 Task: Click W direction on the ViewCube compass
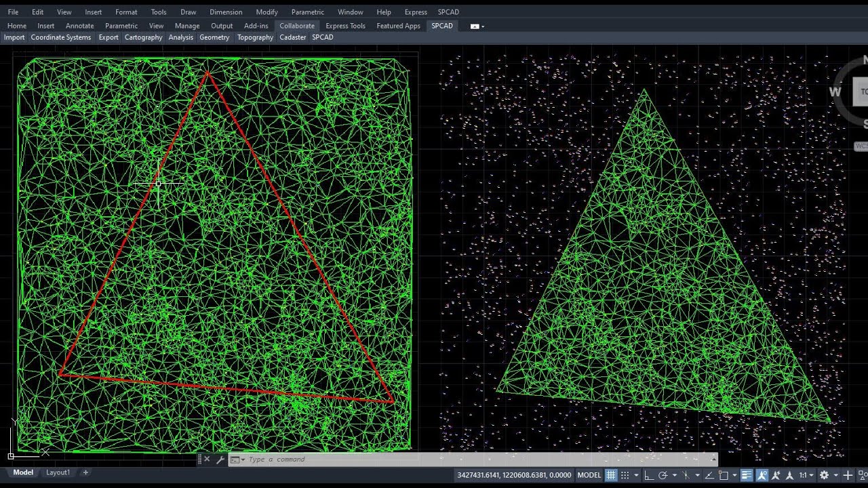click(835, 91)
